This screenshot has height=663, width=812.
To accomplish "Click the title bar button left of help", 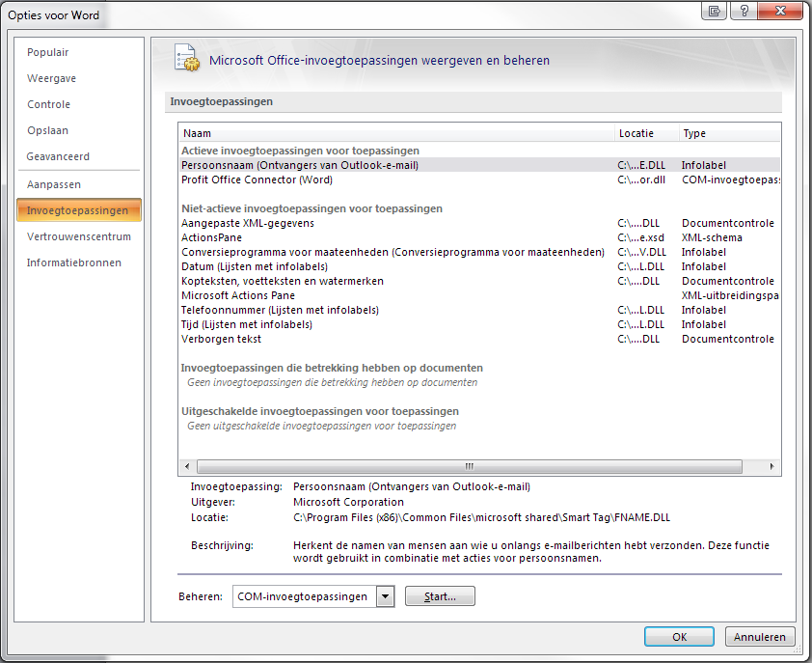I will click(716, 11).
